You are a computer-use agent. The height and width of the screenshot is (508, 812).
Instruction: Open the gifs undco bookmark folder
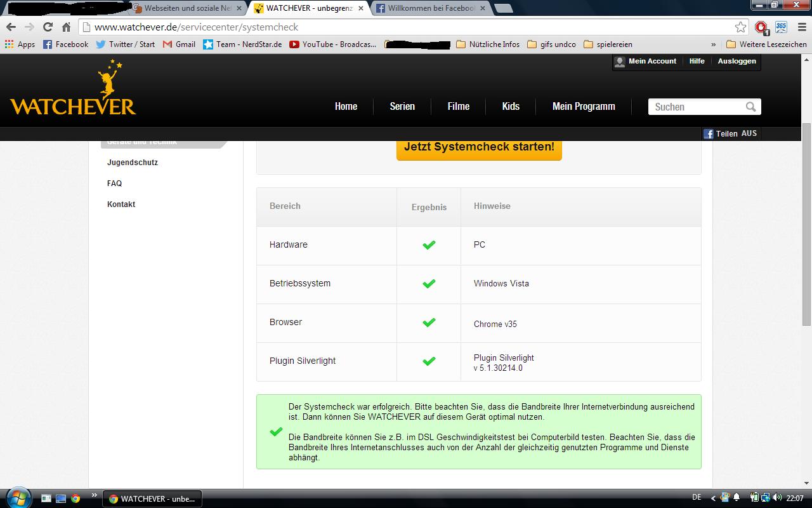(551, 44)
